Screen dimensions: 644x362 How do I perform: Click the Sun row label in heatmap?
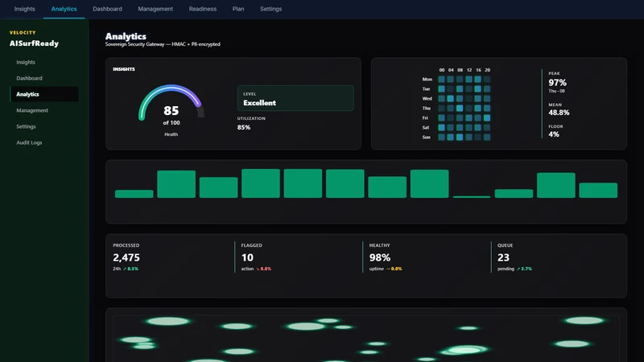427,137
